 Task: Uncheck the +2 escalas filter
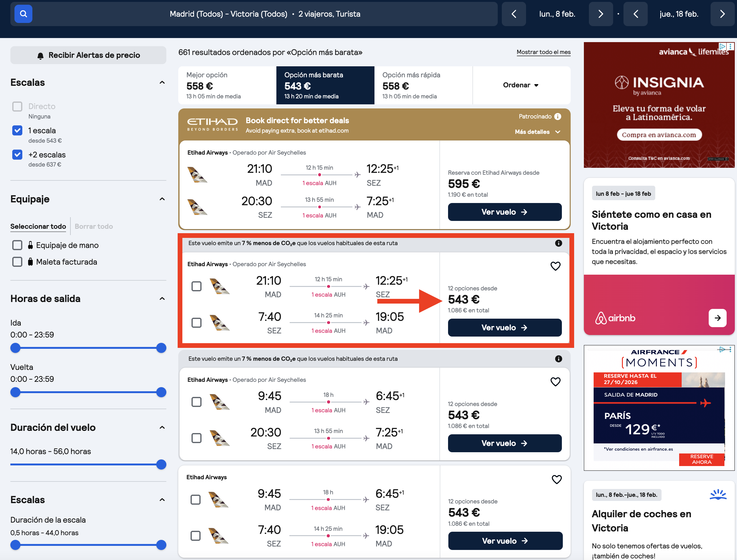17,155
